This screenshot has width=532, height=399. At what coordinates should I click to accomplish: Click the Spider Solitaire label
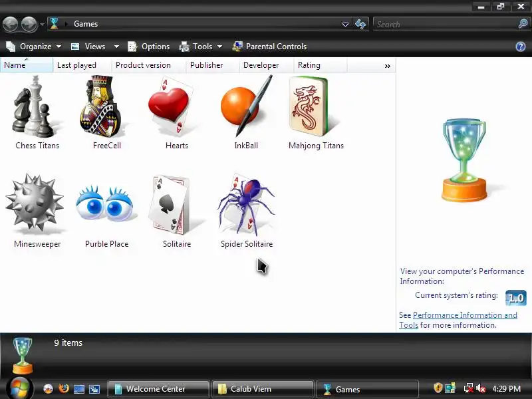(x=247, y=244)
